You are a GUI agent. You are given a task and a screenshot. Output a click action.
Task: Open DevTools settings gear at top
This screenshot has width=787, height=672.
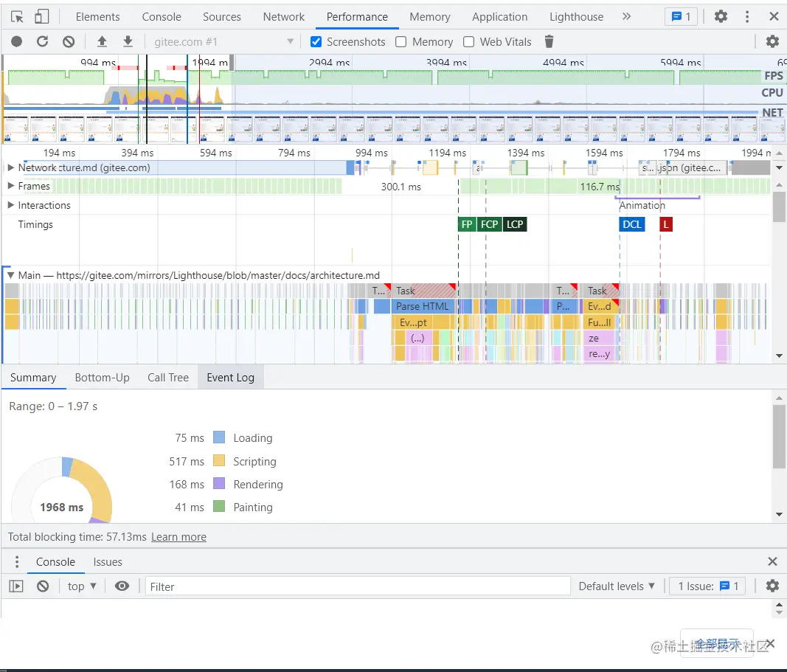point(721,16)
